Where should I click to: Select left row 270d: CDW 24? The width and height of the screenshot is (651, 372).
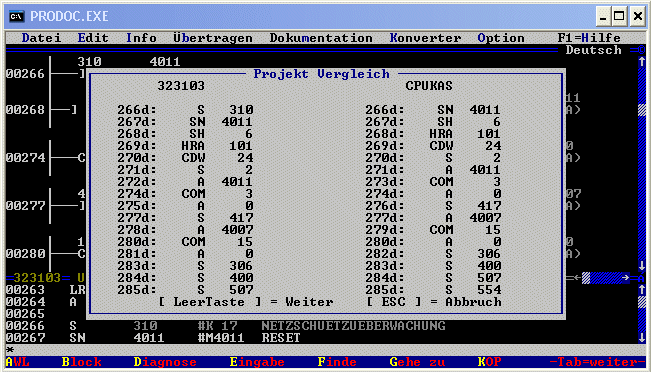pyautogui.click(x=185, y=158)
